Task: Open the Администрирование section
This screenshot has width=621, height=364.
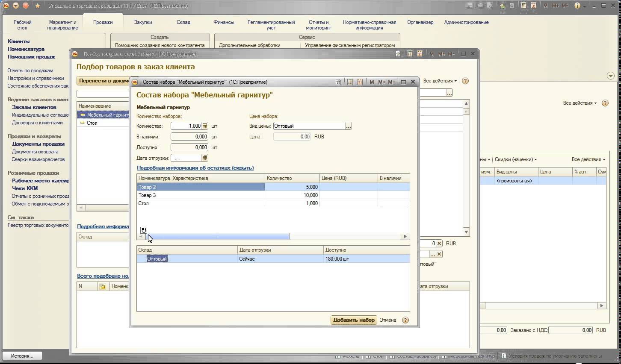Action: pos(466,22)
